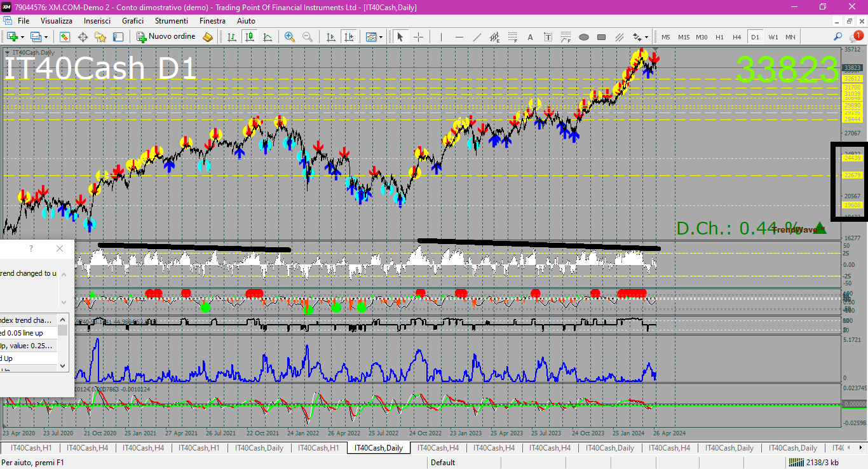The width and height of the screenshot is (868, 469).
Task: Select the ellipse drawing tool
Action: click(x=584, y=37)
